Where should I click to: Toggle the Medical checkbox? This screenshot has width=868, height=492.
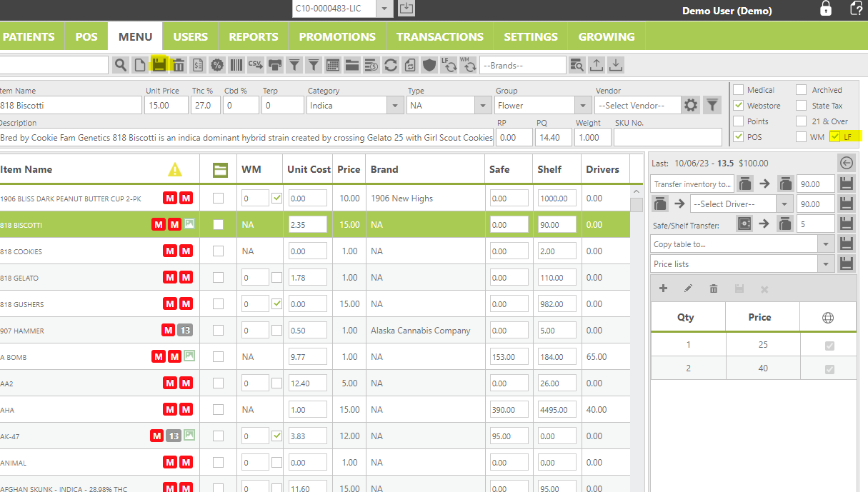pos(739,90)
